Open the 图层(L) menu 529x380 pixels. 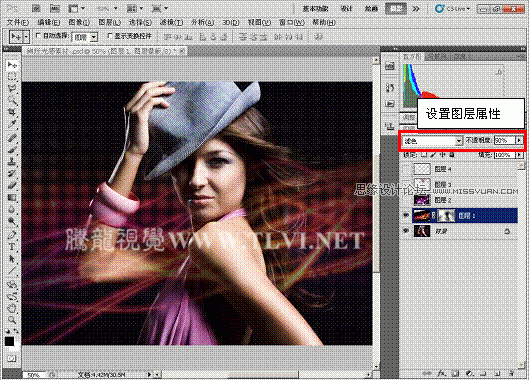109,22
